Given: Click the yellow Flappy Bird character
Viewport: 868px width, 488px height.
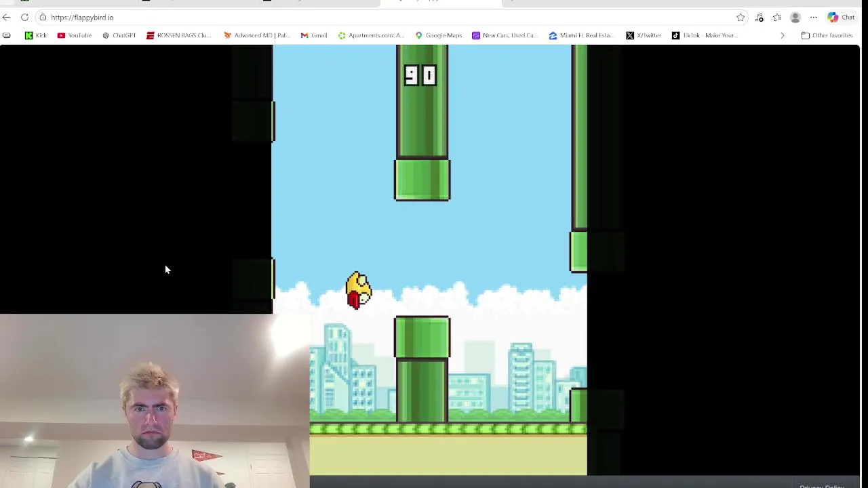Looking at the screenshot, I should click(358, 291).
